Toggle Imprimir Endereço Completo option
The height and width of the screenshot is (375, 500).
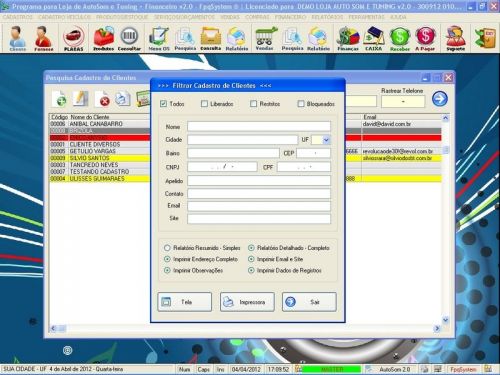click(x=167, y=259)
